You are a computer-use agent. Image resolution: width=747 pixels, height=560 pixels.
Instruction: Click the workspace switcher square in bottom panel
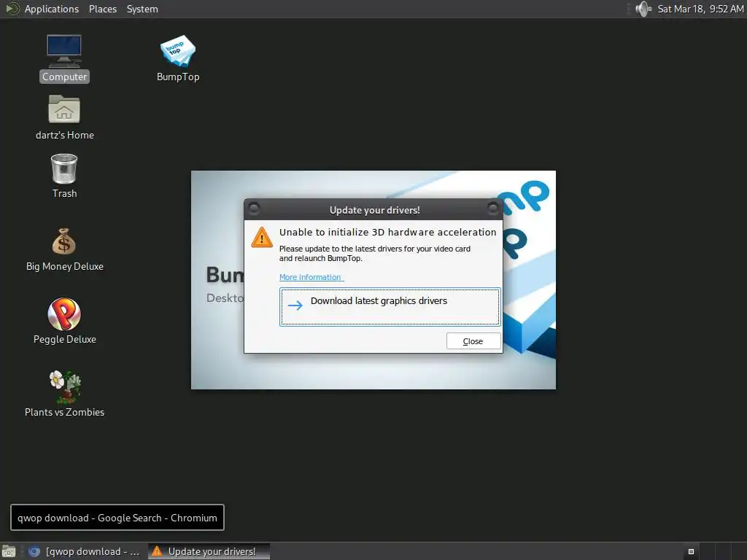[x=691, y=551]
